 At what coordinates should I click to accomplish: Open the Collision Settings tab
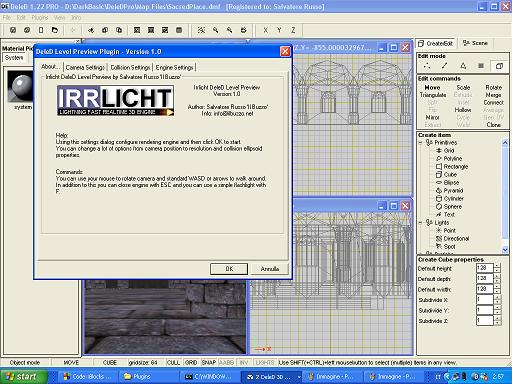tap(130, 67)
